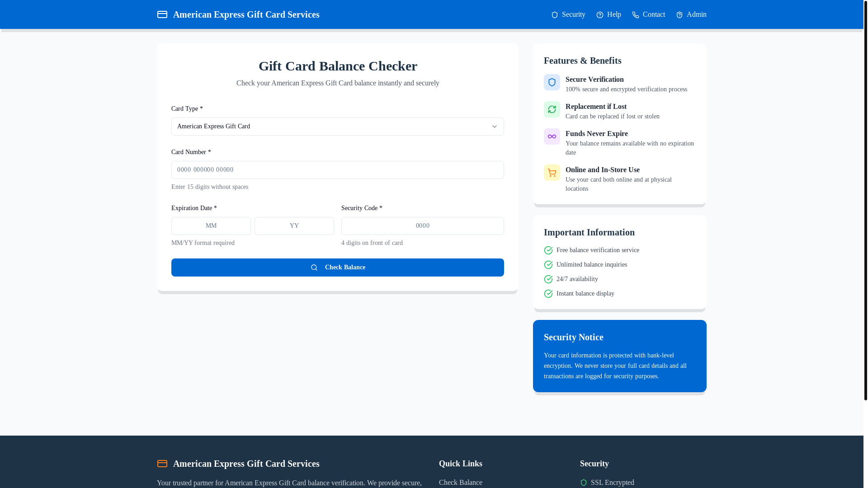This screenshot has height=488, width=868.
Task: Click the Security shield icon in navigation
Action: pos(555,15)
